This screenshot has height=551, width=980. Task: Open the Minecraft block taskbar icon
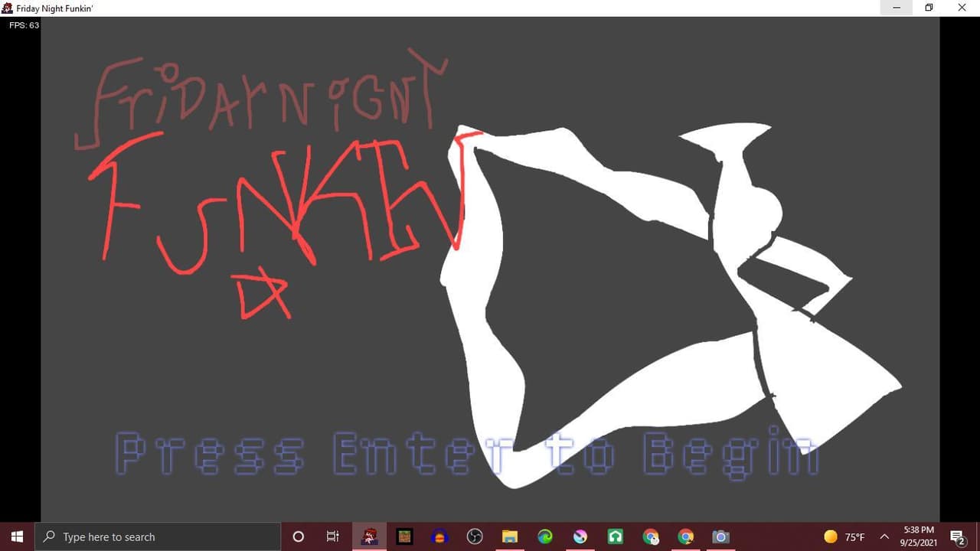coord(404,536)
